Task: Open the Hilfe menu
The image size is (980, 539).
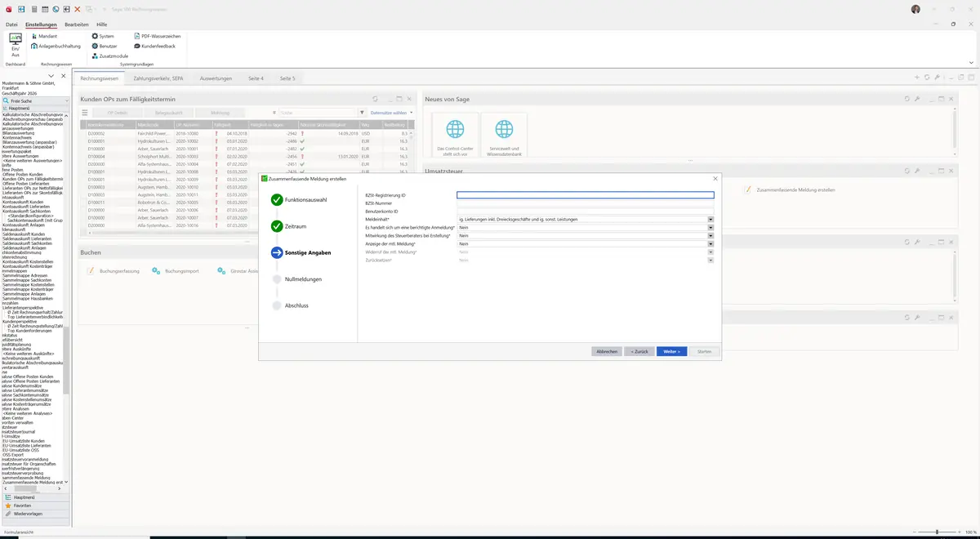Action: [101, 24]
